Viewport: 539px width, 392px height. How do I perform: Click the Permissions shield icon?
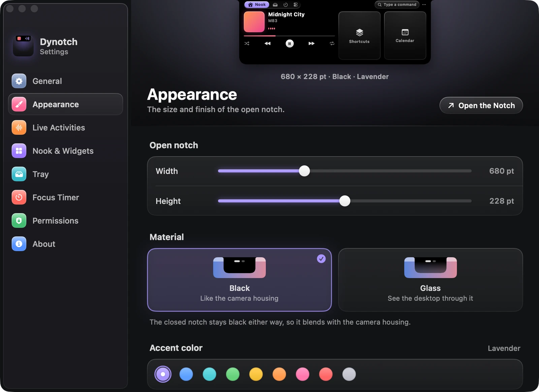pyautogui.click(x=19, y=221)
